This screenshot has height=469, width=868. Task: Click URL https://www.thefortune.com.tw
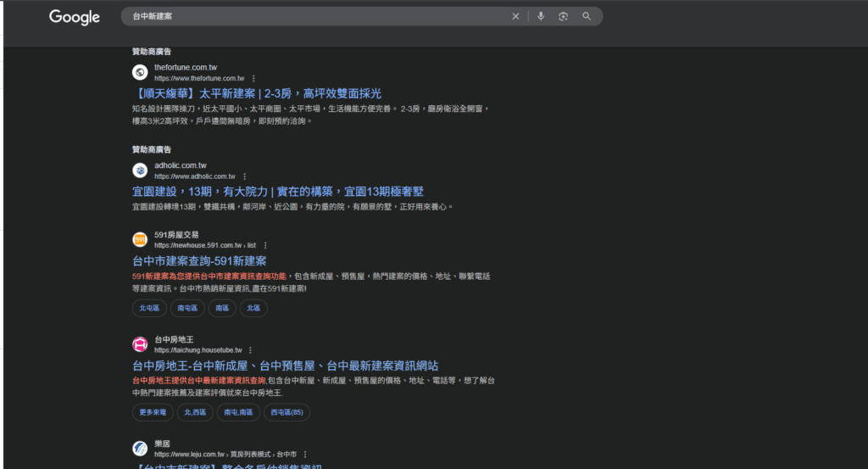[199, 79]
